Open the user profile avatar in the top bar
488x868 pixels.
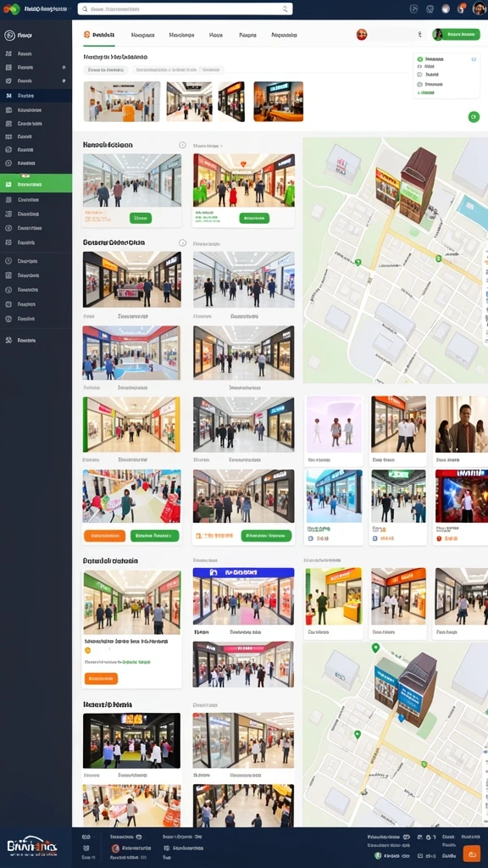480,8
